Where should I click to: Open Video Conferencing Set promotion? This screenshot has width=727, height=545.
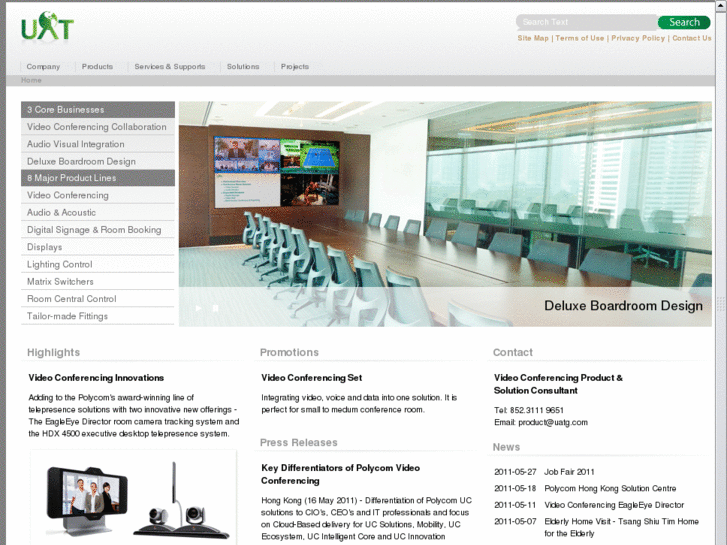click(312, 378)
